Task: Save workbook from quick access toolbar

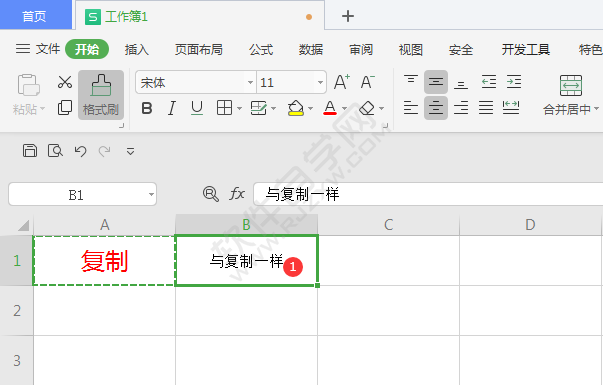Action: click(30, 151)
